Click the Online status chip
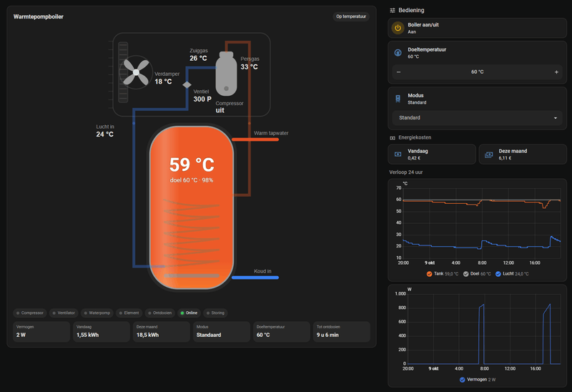The height and width of the screenshot is (392, 572). (x=189, y=313)
